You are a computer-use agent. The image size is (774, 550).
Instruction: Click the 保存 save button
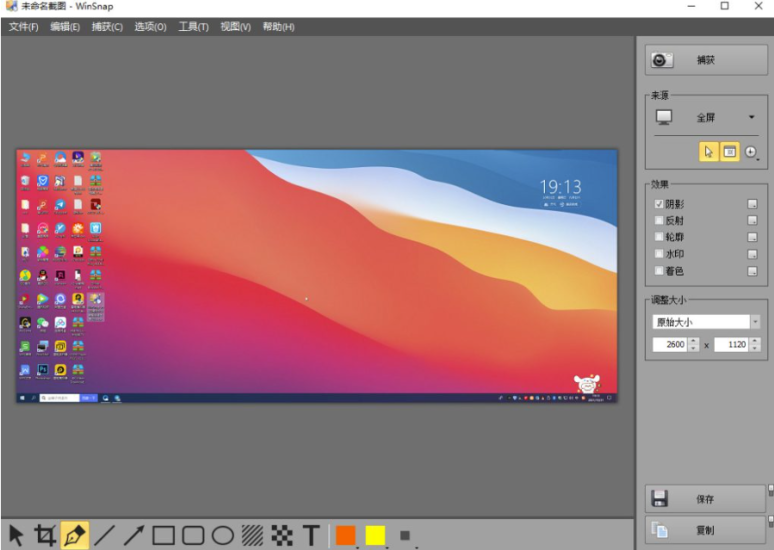pyautogui.click(x=705, y=498)
